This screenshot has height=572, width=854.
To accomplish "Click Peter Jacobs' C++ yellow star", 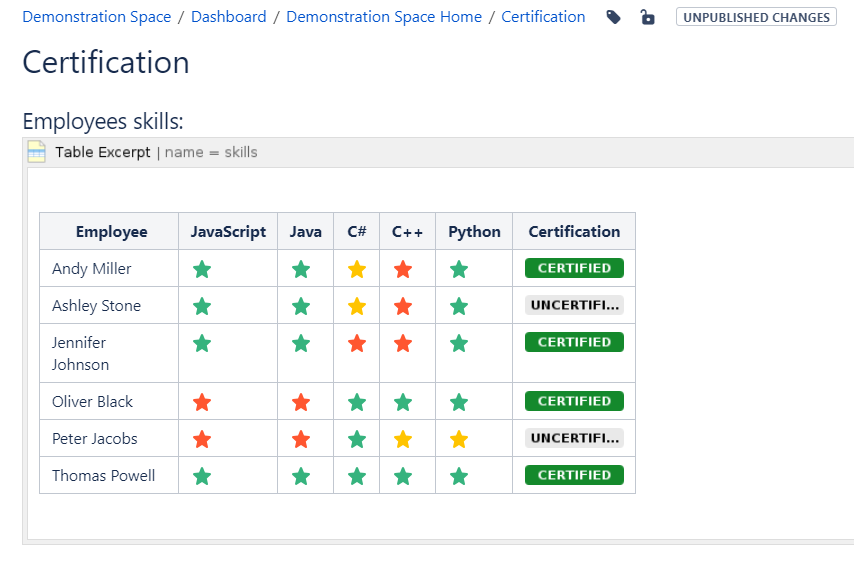I will tap(403, 439).
